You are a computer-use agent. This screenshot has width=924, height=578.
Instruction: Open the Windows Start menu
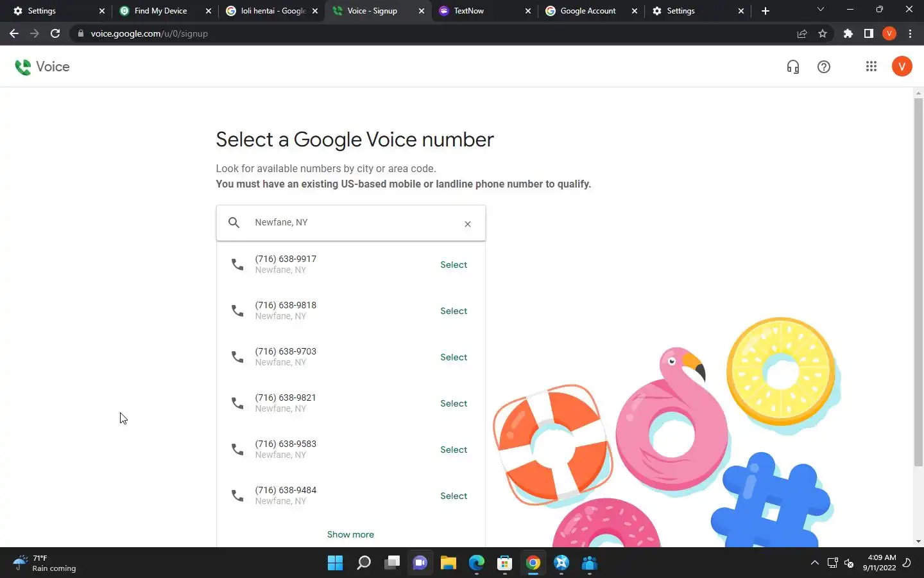coord(335,563)
